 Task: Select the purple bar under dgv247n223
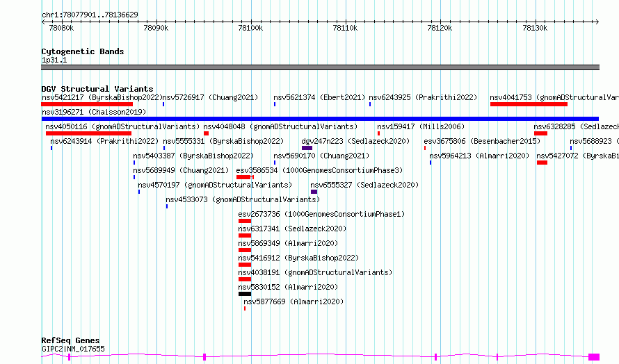tap(307, 148)
